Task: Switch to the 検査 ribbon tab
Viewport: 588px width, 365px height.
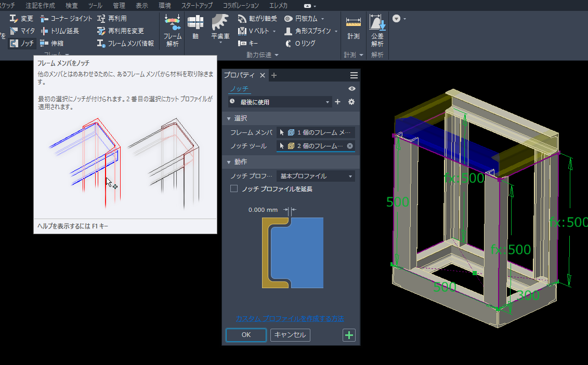Action: pos(72,6)
